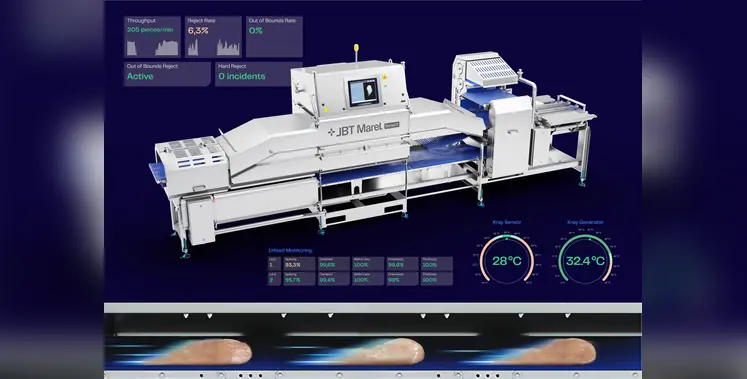747x379 pixels.
Task: Click the machine's touchscreen display
Action: pos(363,92)
